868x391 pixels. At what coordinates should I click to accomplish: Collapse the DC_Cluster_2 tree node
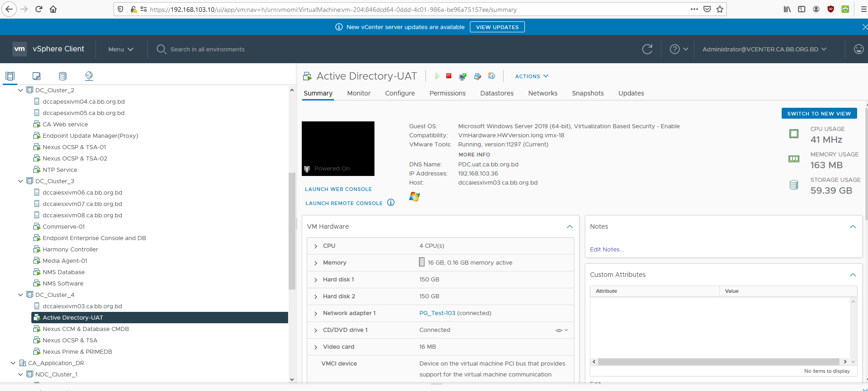[x=20, y=90]
